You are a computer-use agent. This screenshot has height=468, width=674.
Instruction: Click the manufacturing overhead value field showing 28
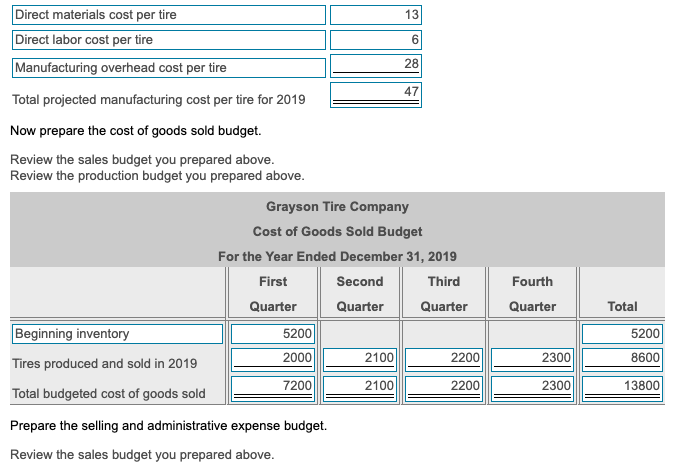[376, 66]
